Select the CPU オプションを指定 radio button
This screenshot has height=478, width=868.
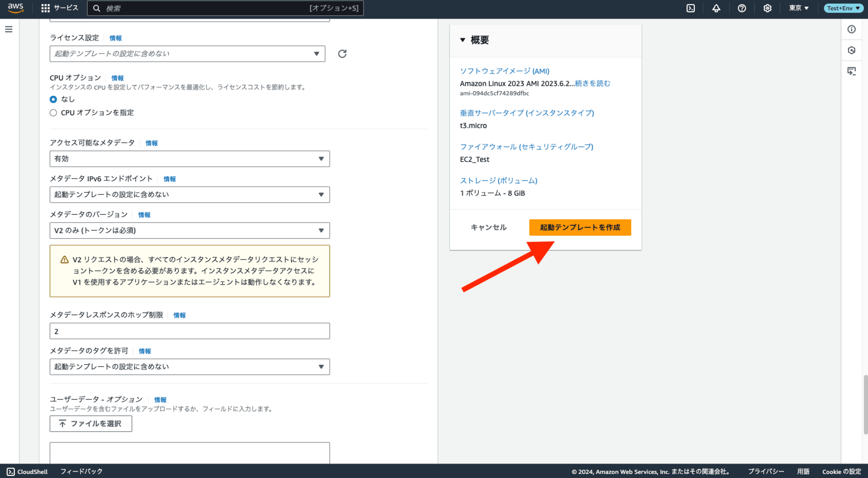click(x=53, y=113)
